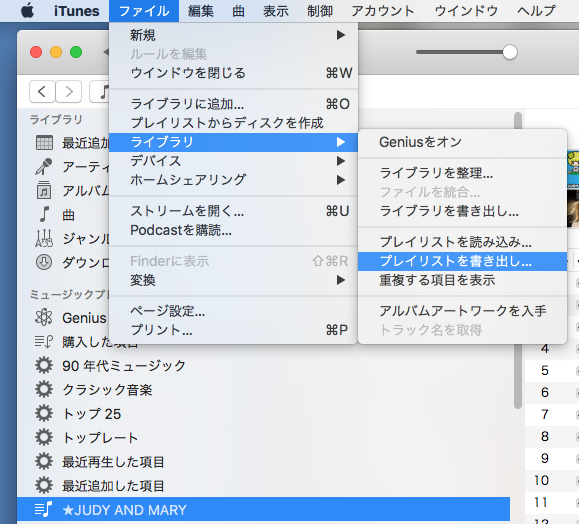Open the Apple menu
Viewport: 579px width, 524px height.
click(27, 11)
